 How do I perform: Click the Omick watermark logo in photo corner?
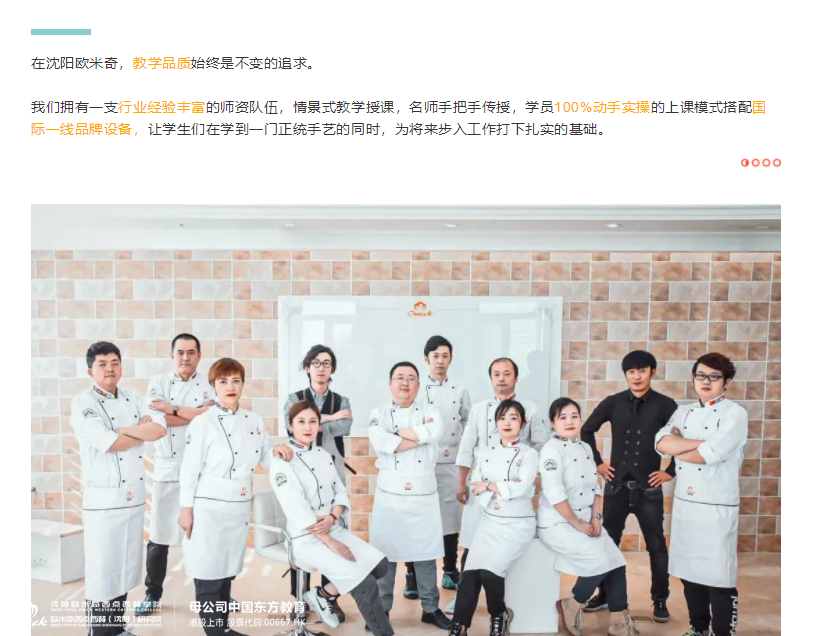pyautogui.click(x=38, y=614)
